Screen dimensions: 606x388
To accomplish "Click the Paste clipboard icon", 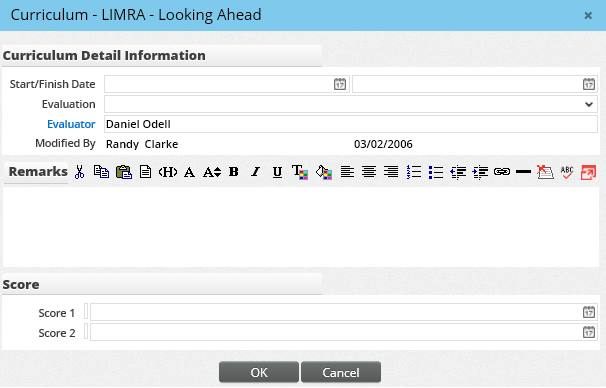I will (124, 172).
